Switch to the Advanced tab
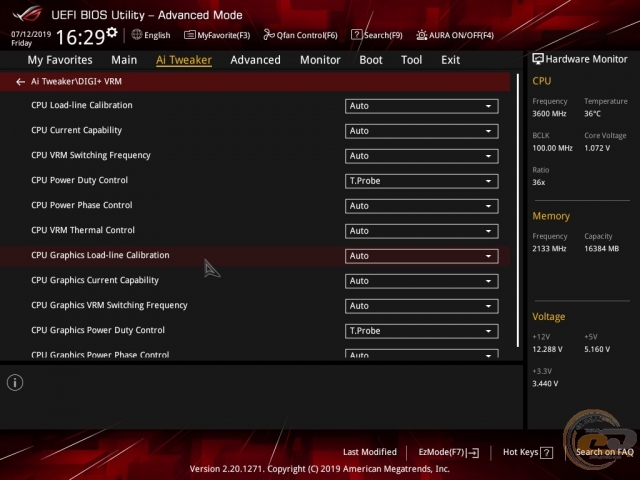 coord(256,60)
